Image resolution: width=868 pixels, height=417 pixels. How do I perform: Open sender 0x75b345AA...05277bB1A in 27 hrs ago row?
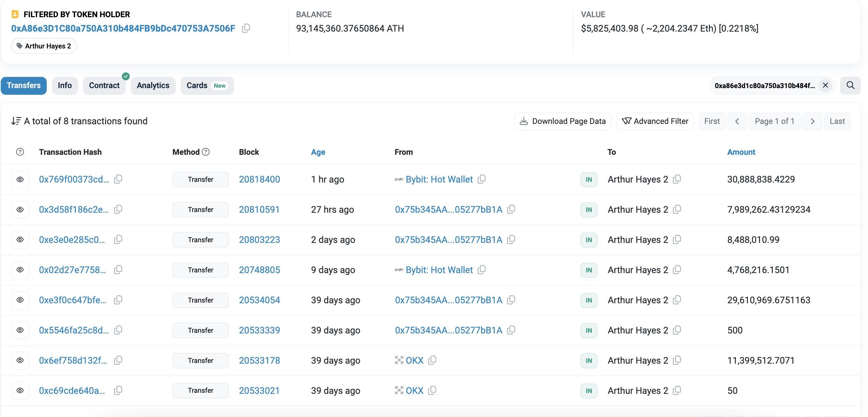pyautogui.click(x=448, y=210)
